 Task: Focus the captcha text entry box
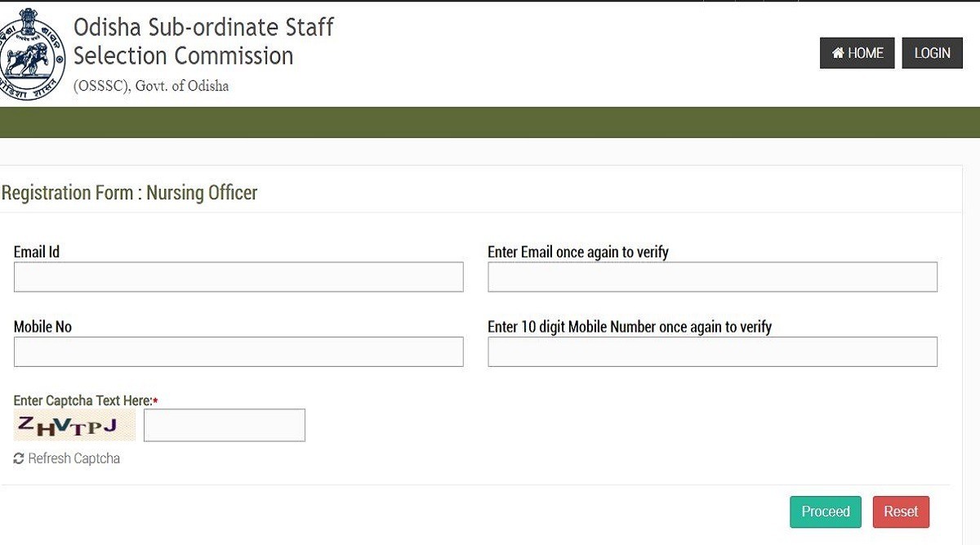pyautogui.click(x=225, y=425)
